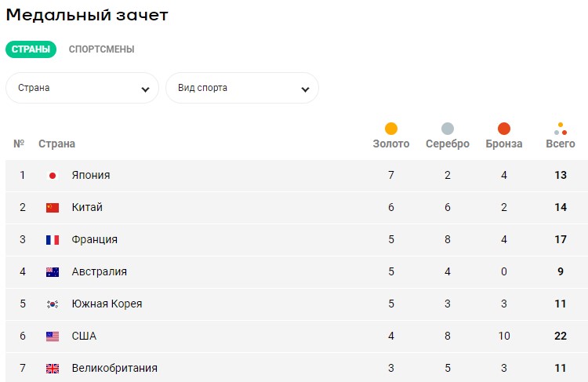Click the total medals icon

(x=561, y=129)
